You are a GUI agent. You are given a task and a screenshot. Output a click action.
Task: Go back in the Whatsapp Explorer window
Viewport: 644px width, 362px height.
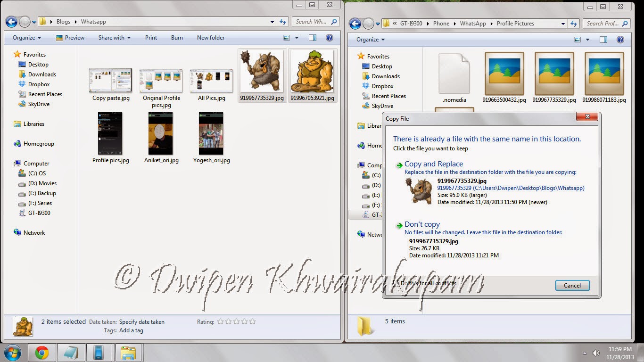pyautogui.click(x=11, y=22)
